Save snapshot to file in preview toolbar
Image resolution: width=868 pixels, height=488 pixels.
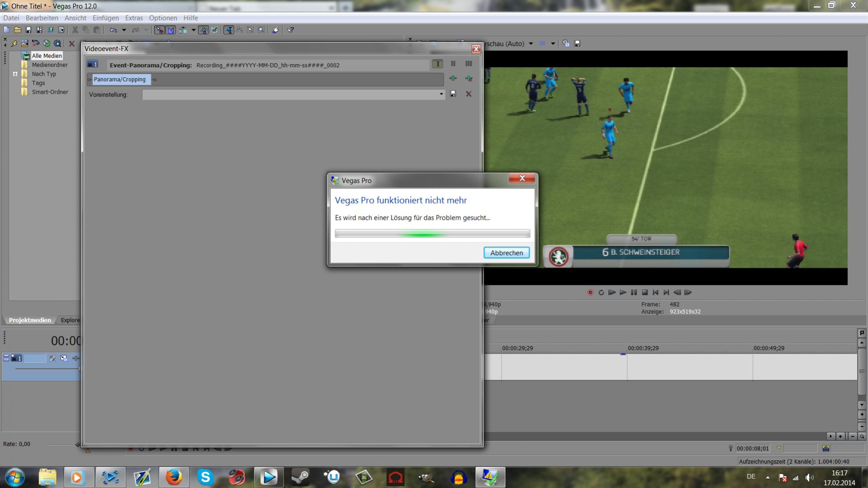pyautogui.click(x=577, y=44)
